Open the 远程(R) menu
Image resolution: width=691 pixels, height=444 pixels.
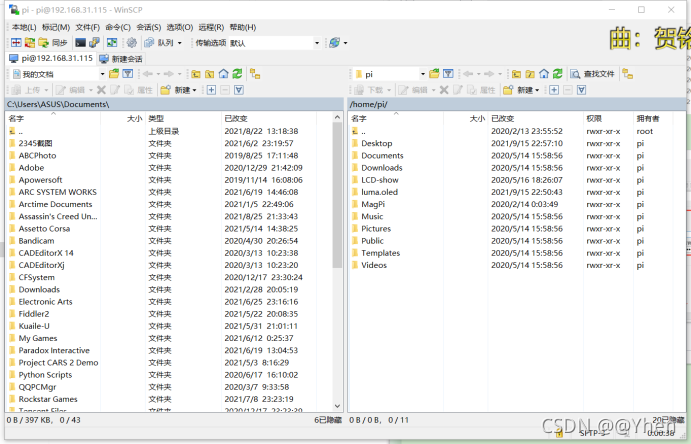click(211, 27)
